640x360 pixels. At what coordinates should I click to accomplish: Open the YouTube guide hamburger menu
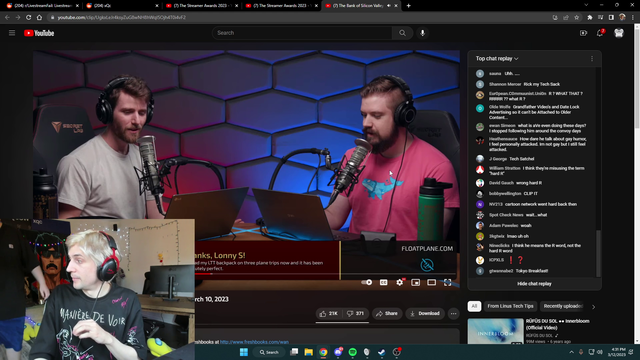[x=12, y=33]
